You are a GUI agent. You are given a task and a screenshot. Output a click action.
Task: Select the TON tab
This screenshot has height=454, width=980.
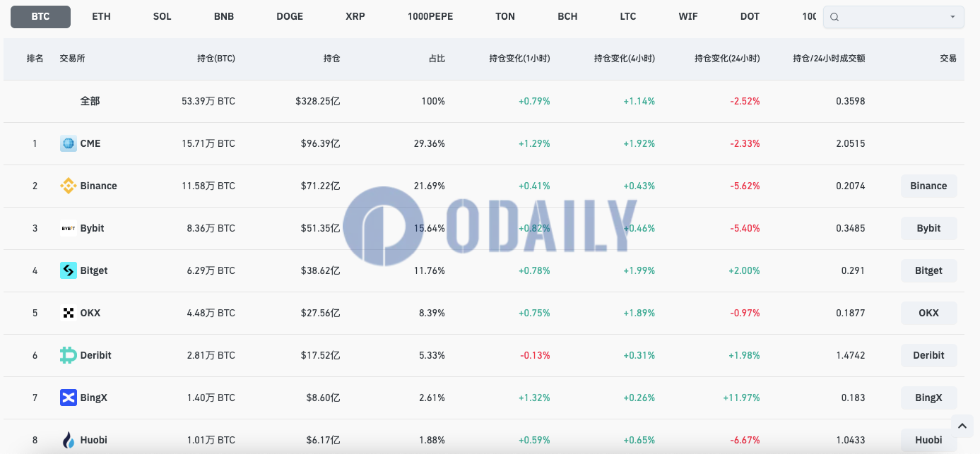click(505, 16)
